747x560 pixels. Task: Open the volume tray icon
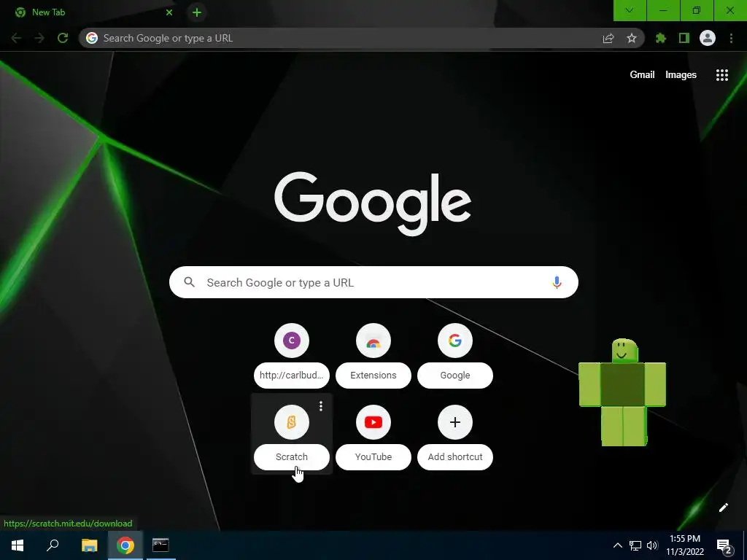(x=652, y=545)
